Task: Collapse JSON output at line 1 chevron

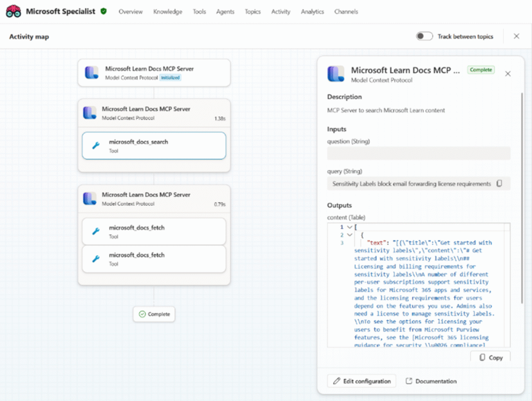Action: (349, 228)
